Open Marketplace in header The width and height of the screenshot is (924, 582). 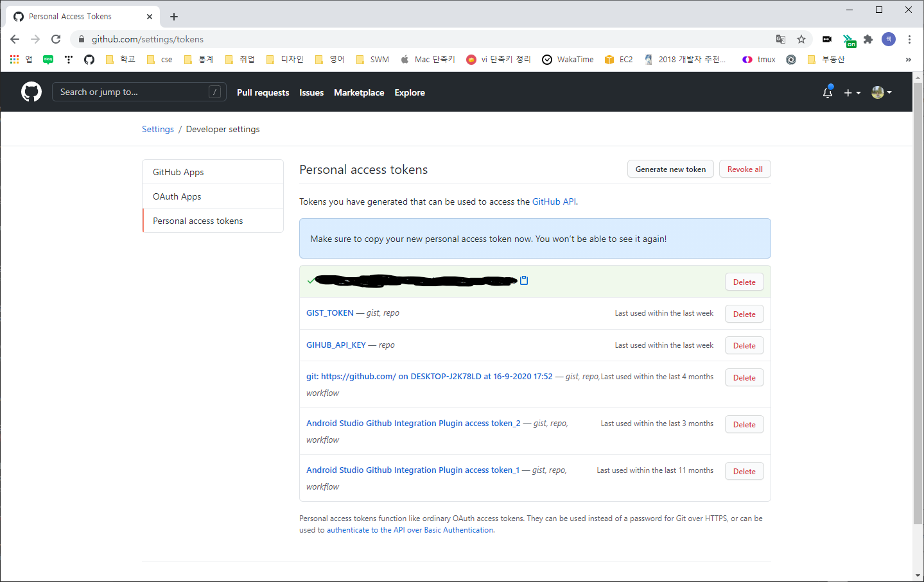coord(359,92)
